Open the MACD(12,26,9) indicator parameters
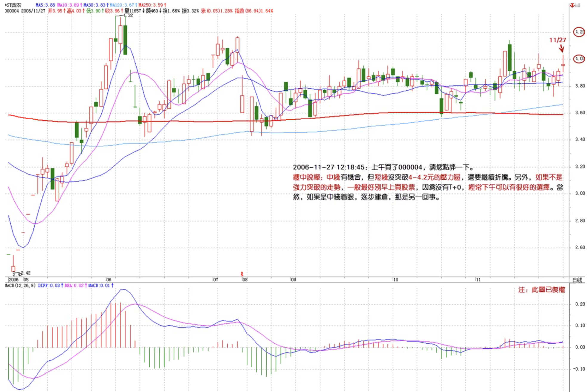Screen dimensions: 587x392 [20, 285]
